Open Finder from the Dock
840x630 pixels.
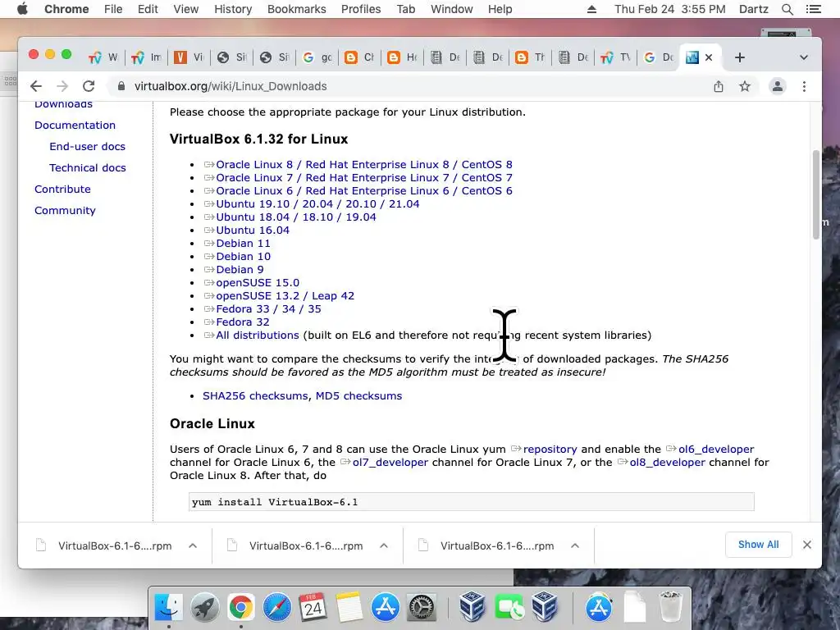coord(168,608)
